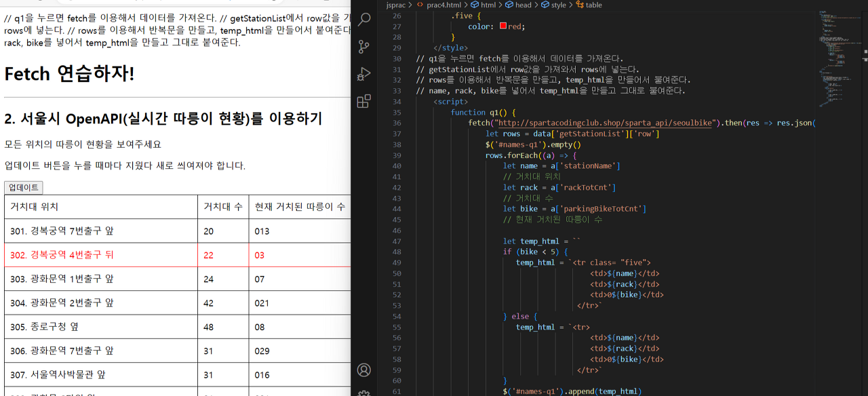The height and width of the screenshot is (396, 868).
Task: Click the 'rows.forEach((a) => {' line
Action: coord(530,155)
